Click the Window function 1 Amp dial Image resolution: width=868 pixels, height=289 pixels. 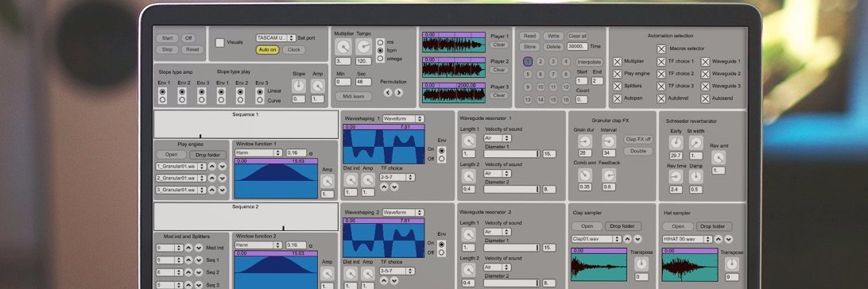pos(327,181)
